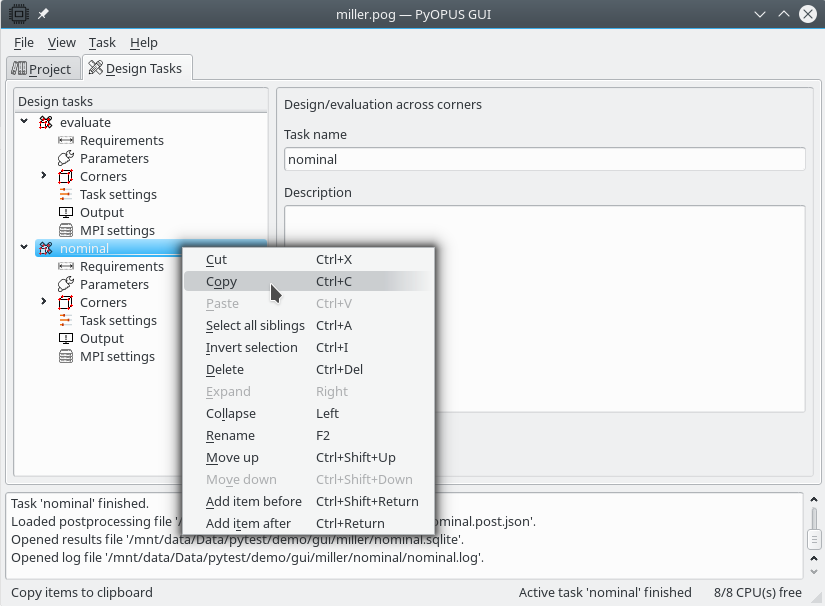Image resolution: width=825 pixels, height=606 pixels.
Task: Open the Task menu in menu bar
Action: pos(102,43)
